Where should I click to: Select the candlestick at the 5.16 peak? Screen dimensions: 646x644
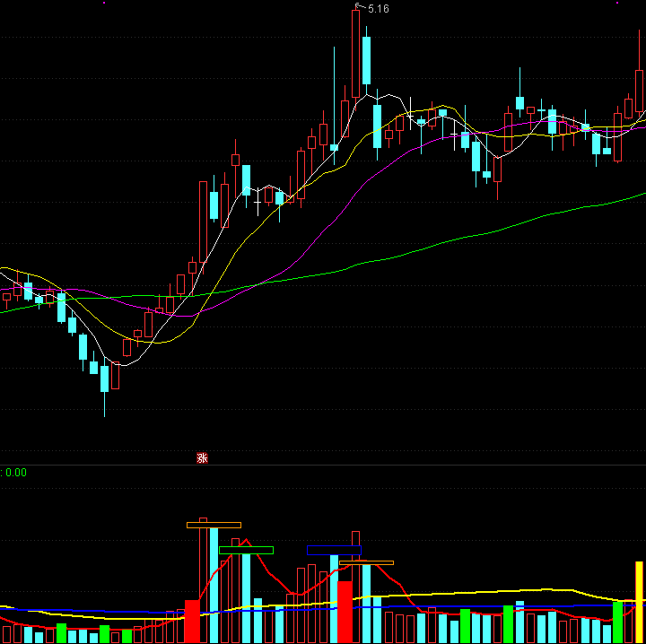[x=355, y=54]
